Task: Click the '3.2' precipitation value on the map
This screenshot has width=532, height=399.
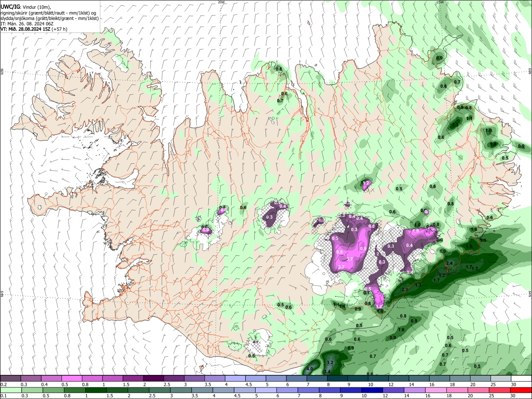Action: click(330, 362)
